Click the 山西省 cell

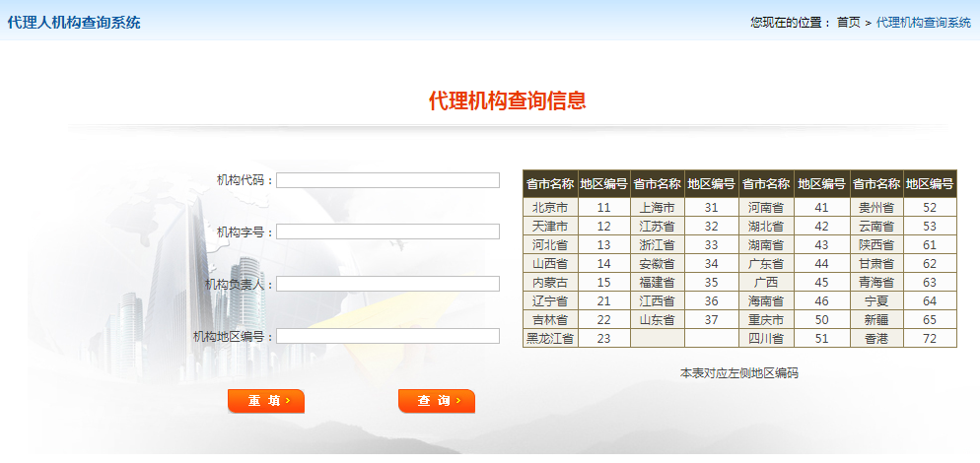[550, 264]
